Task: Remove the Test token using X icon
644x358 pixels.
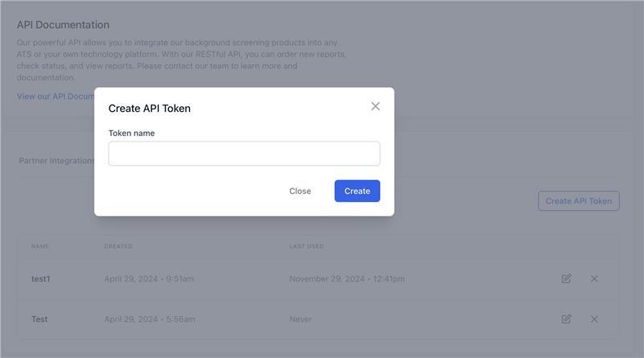Action: pyautogui.click(x=594, y=319)
